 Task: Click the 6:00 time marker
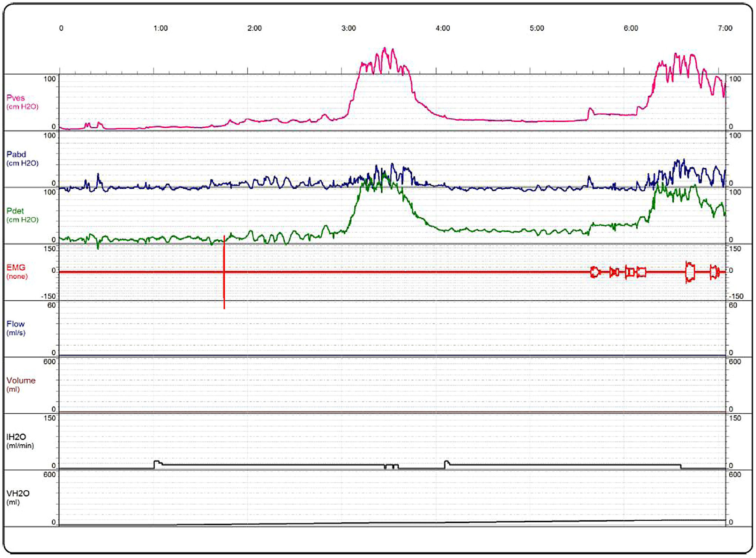point(631,28)
